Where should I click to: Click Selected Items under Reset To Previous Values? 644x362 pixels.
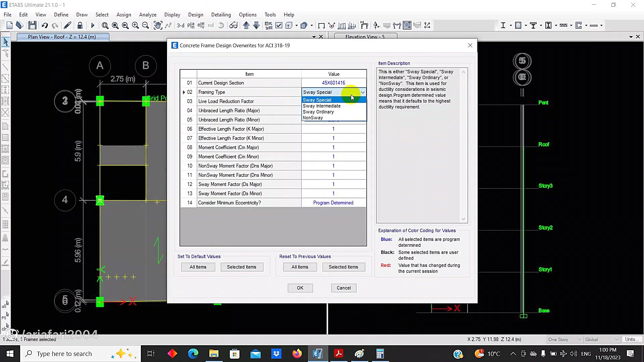click(x=343, y=267)
